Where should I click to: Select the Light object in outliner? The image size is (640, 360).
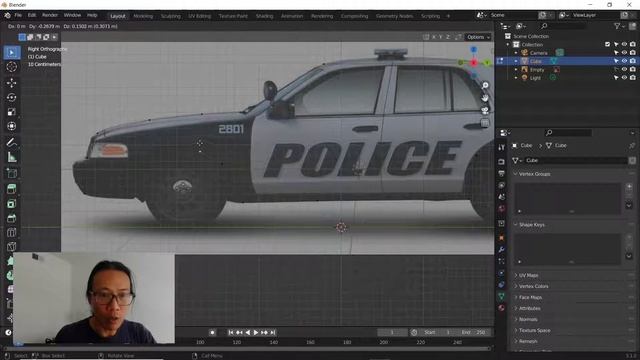[535, 78]
